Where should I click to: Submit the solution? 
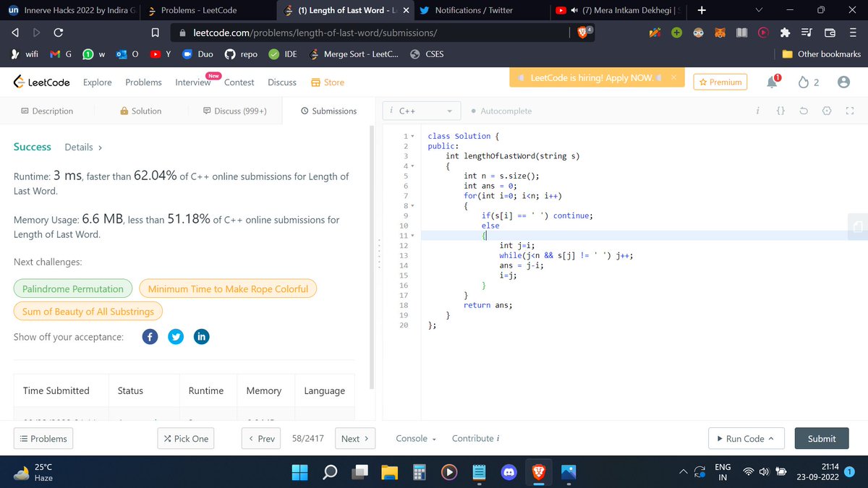pyautogui.click(x=822, y=439)
